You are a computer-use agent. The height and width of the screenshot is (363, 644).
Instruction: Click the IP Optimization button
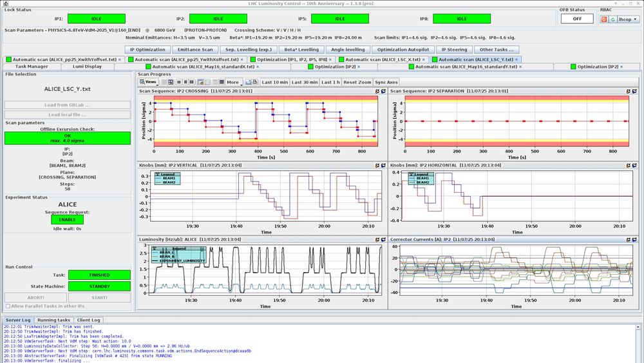[x=147, y=50]
